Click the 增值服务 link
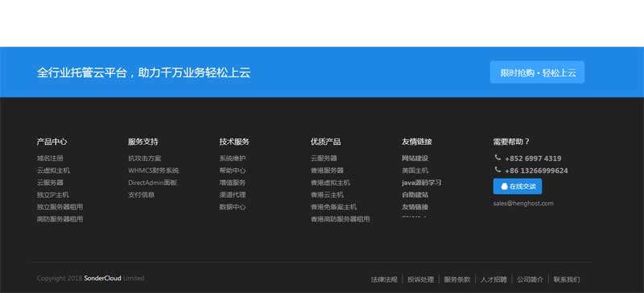The width and height of the screenshot is (644, 293). pyautogui.click(x=233, y=183)
